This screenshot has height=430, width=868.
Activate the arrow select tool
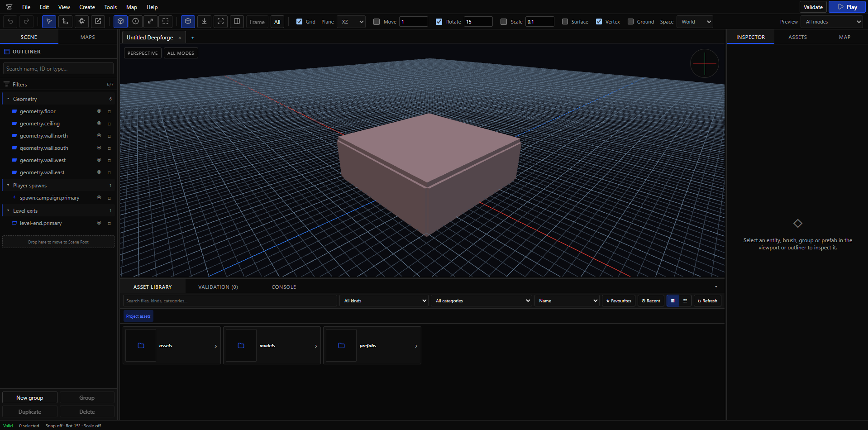(x=49, y=21)
